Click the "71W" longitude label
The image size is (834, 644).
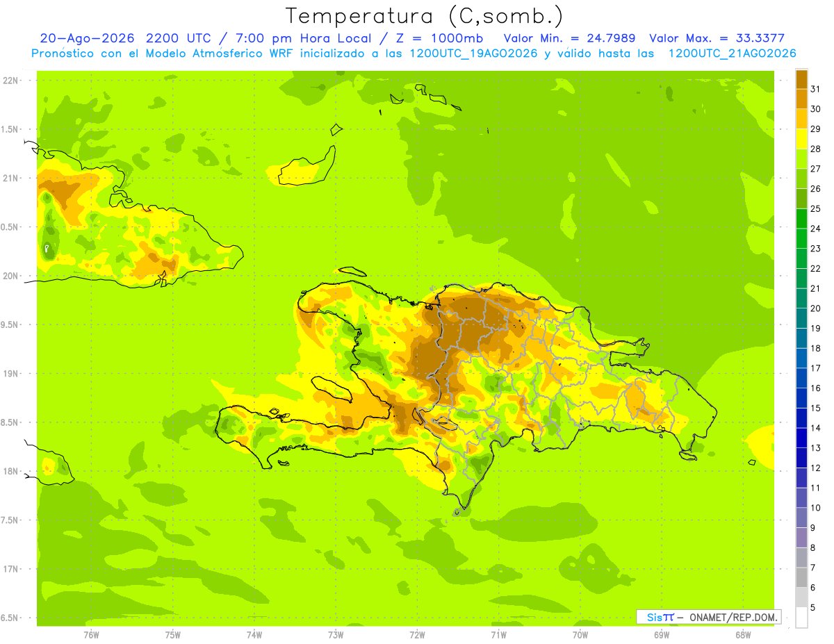[498, 635]
